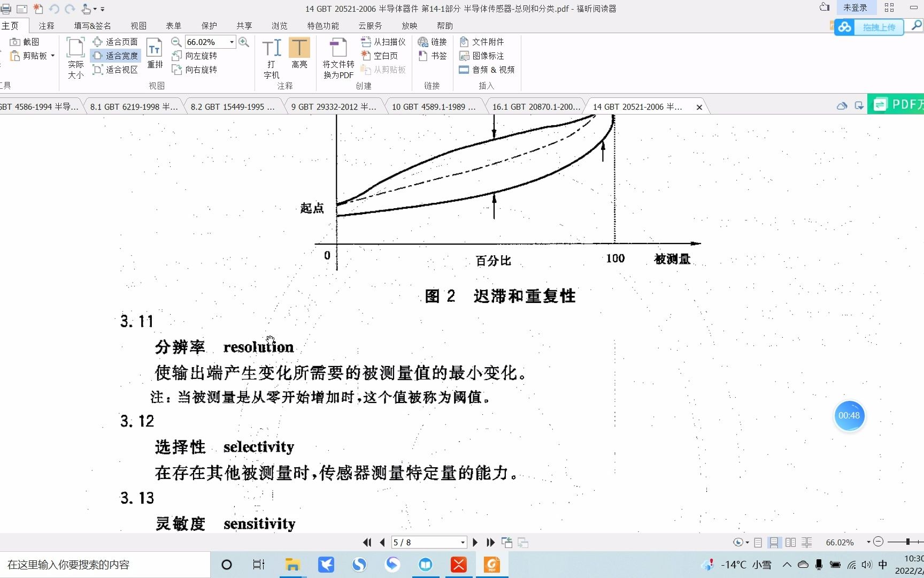Add a 书签 bookmark
924x578 pixels.
coord(433,56)
